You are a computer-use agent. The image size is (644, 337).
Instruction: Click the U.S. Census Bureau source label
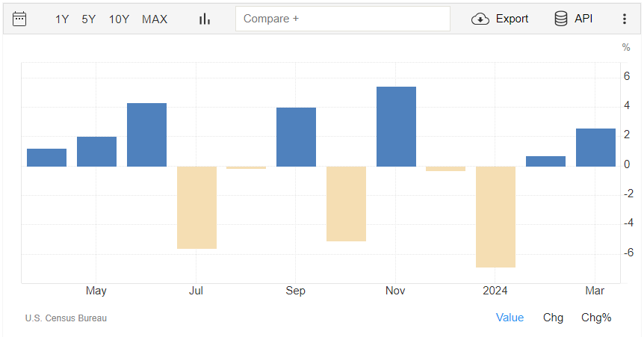point(66,318)
